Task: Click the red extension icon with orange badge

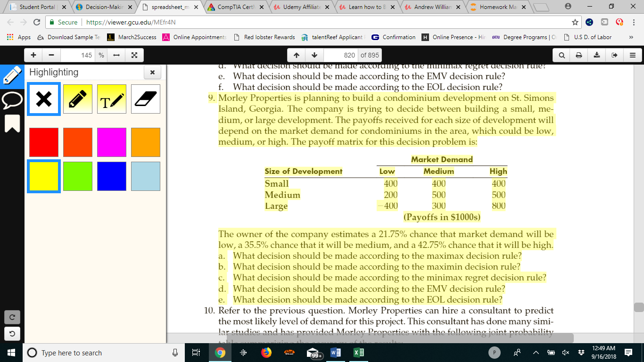Action: [x=620, y=22]
